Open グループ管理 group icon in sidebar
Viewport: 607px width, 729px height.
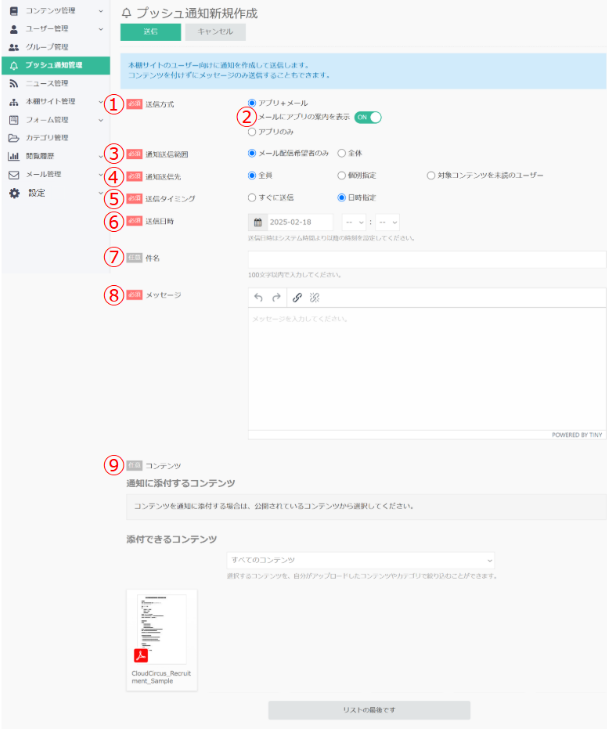(13, 47)
